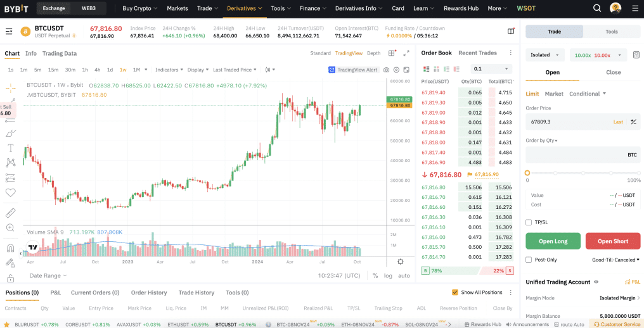Select the Text annotation tool
The image size is (644, 328).
(10, 148)
